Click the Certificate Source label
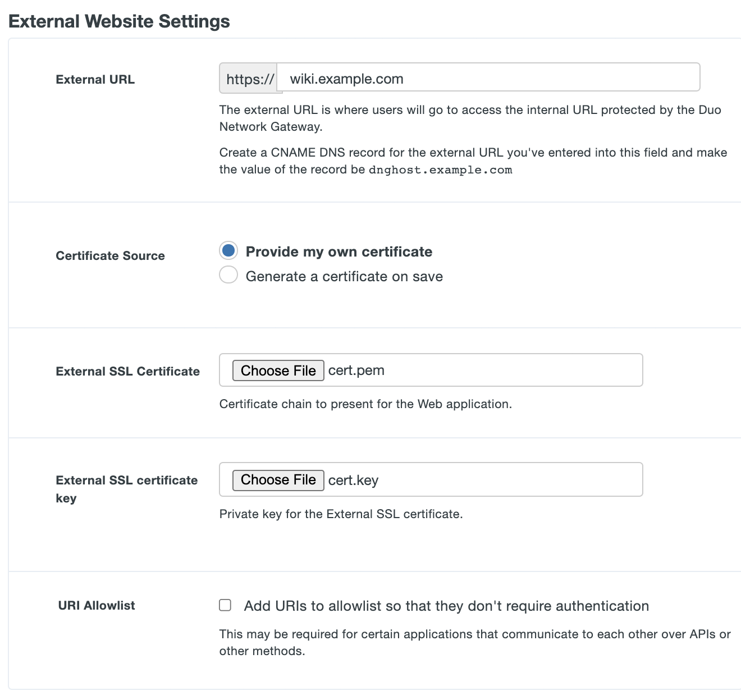Viewport: 741px width, 700px height. 110,255
